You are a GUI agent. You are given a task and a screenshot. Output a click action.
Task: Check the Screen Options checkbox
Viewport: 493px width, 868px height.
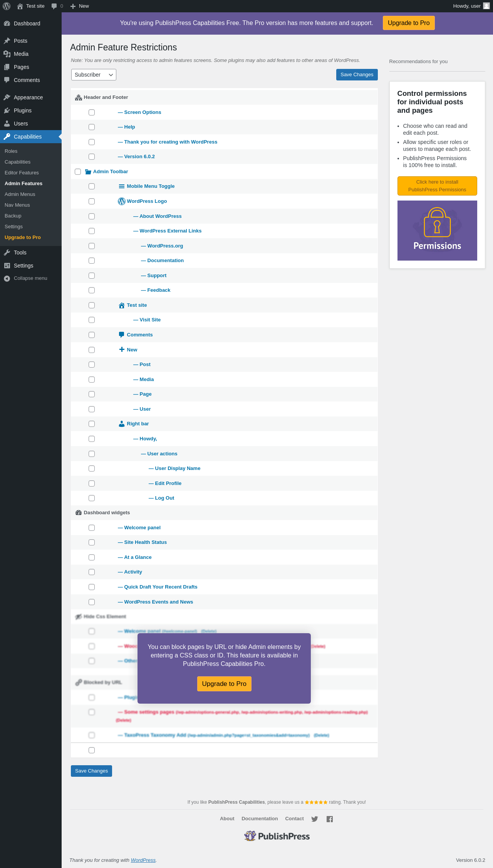tap(92, 112)
